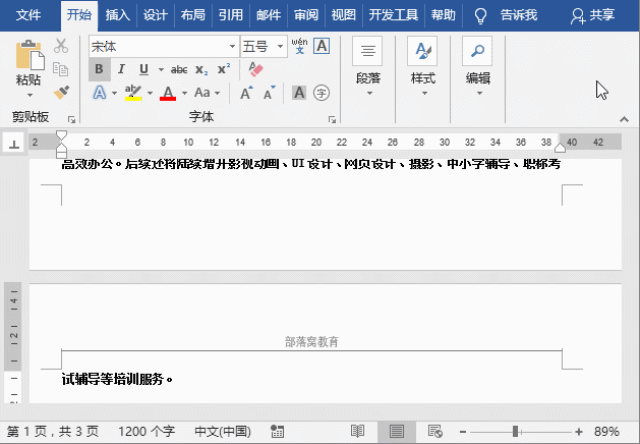Shrink font size with smaller A

pyautogui.click(x=269, y=93)
